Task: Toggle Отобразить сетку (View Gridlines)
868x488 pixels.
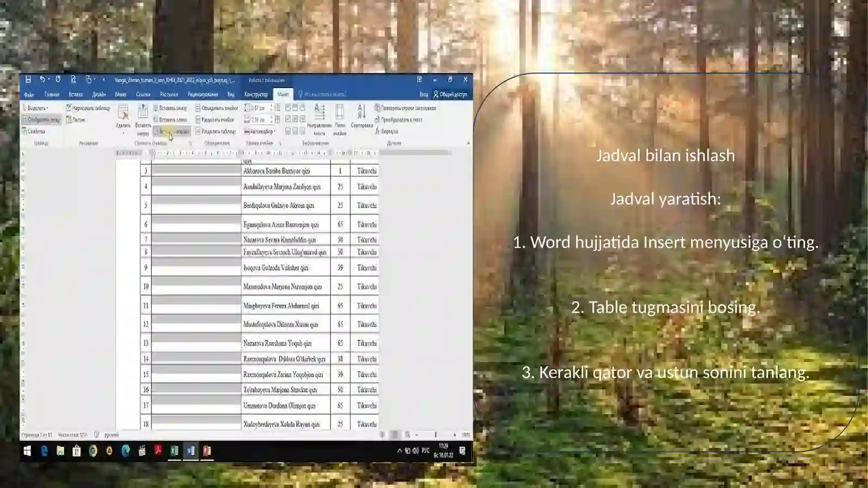Action: tap(41, 119)
